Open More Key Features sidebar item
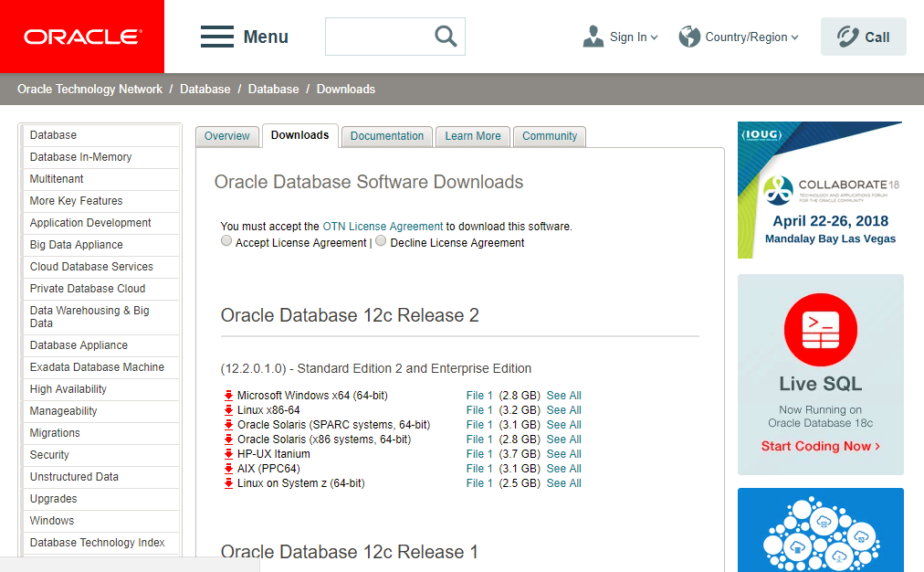Screen dimensions: 924x572 [x=100, y=201]
